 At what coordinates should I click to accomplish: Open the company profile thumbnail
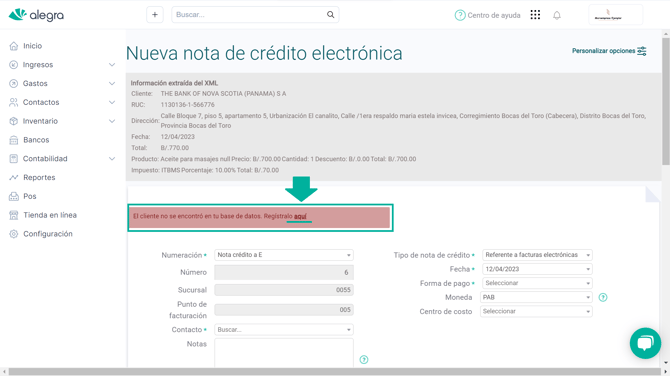(x=615, y=15)
